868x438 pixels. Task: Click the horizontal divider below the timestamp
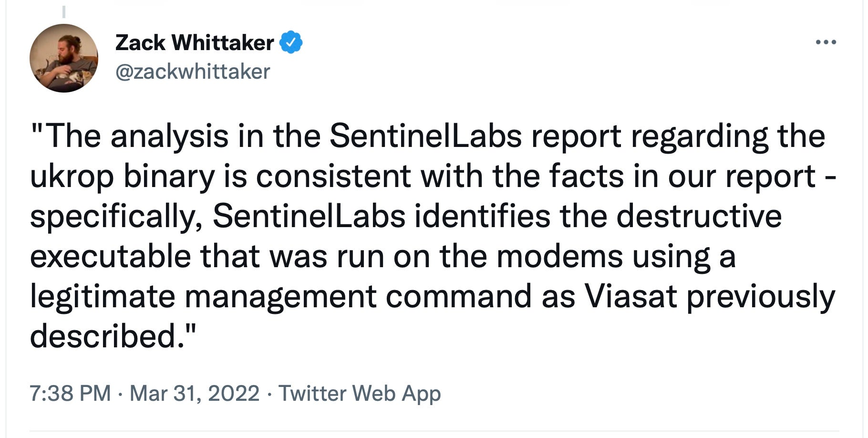click(x=434, y=431)
